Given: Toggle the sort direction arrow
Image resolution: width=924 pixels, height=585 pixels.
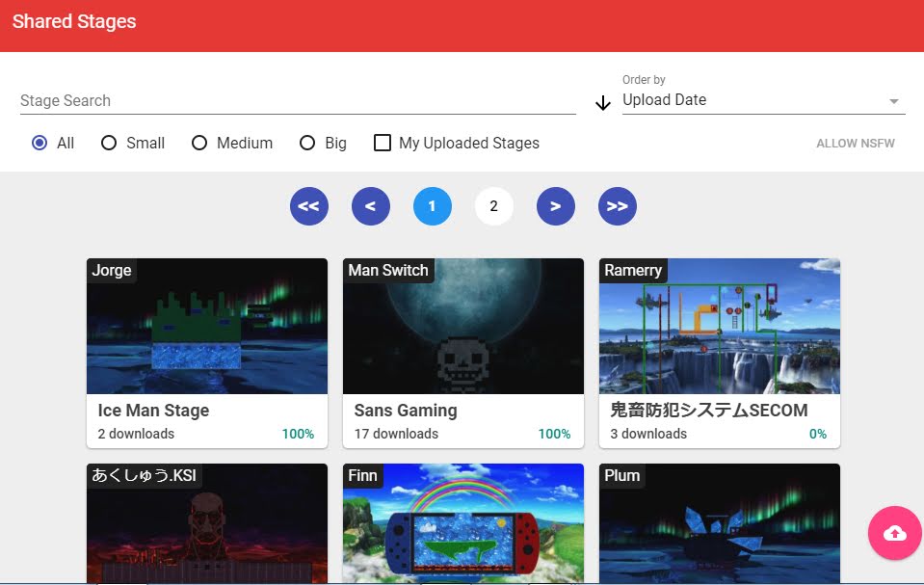Looking at the screenshot, I should click(603, 103).
